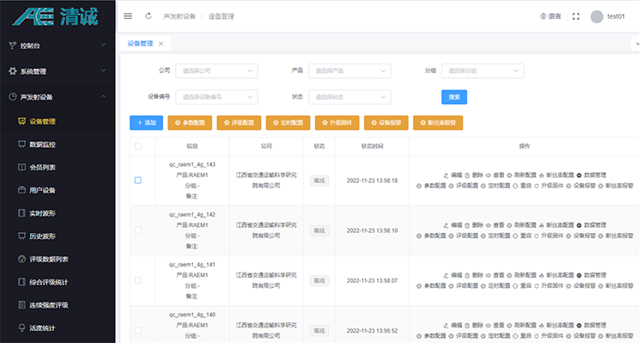Click test01 user avatar

[597, 16]
